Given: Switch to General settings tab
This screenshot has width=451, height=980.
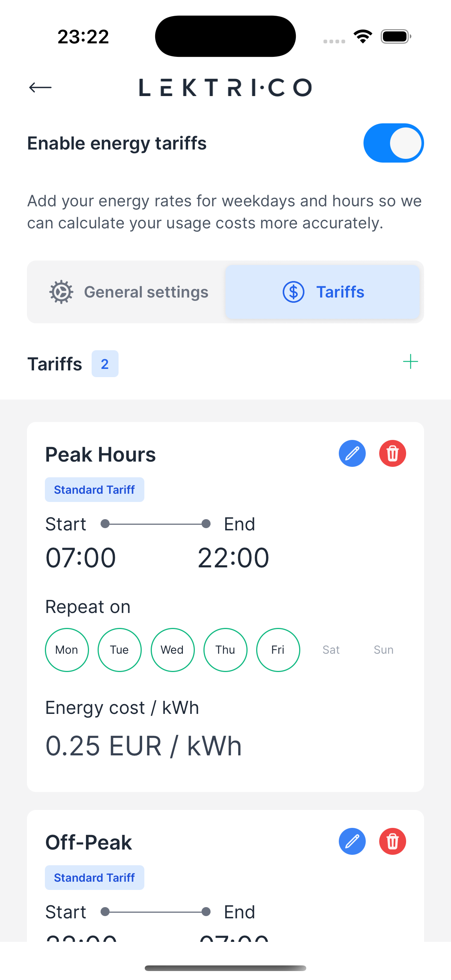Looking at the screenshot, I should pos(129,292).
